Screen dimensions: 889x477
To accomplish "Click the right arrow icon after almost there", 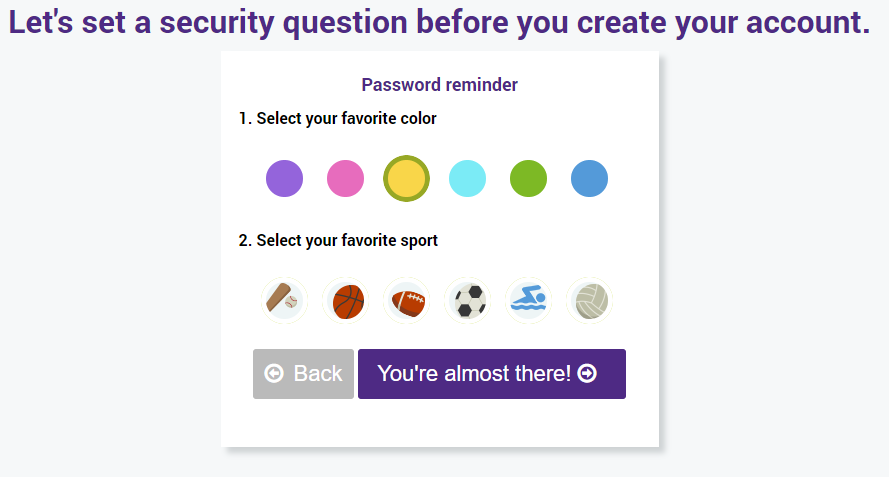I will (x=587, y=373).
